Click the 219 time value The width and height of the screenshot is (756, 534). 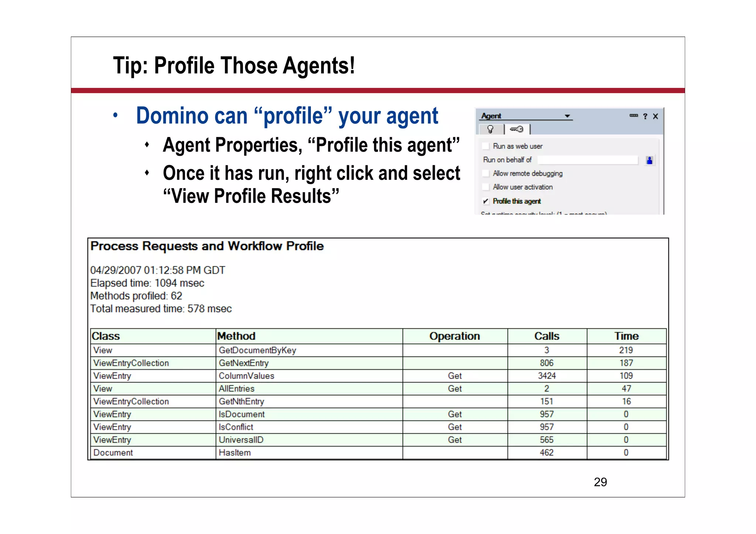pyautogui.click(x=626, y=350)
